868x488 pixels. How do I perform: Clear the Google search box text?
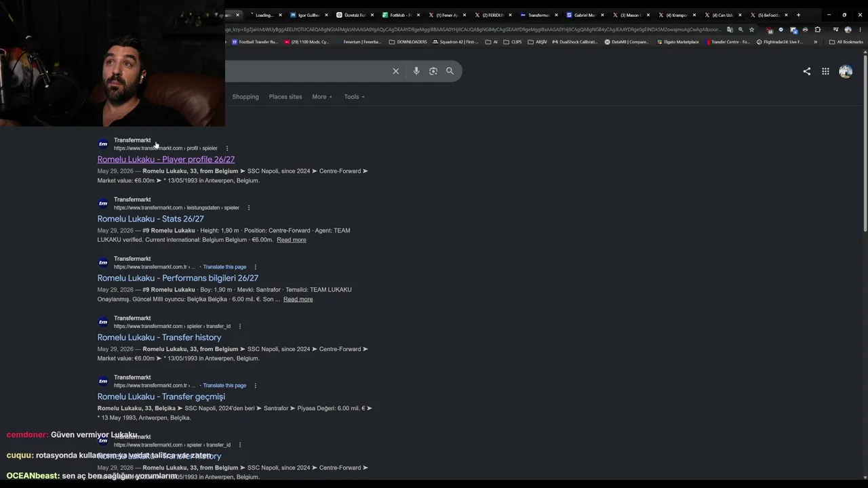pos(396,71)
